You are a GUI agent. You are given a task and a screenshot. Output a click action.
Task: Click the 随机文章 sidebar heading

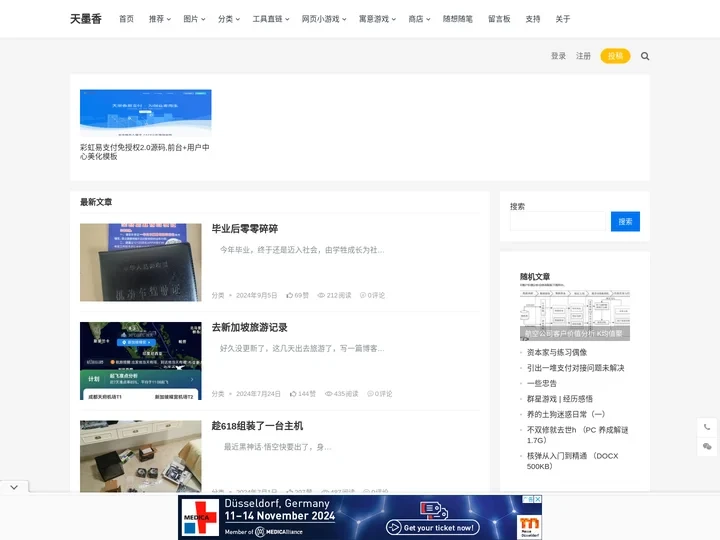pyautogui.click(x=535, y=276)
